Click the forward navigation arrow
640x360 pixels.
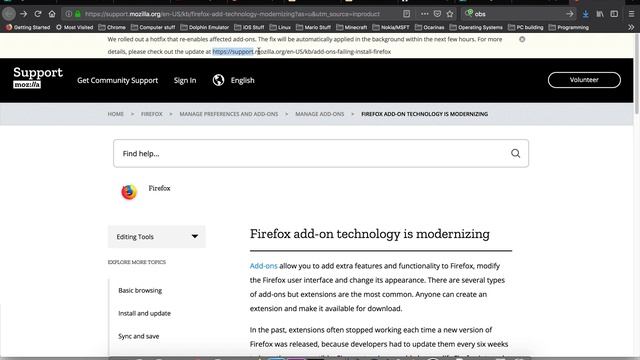point(23,14)
